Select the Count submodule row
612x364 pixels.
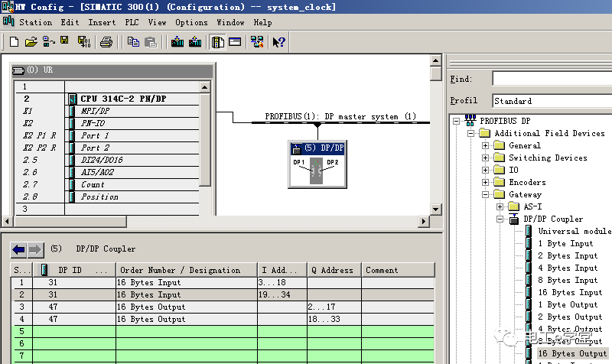pyautogui.click(x=107, y=184)
